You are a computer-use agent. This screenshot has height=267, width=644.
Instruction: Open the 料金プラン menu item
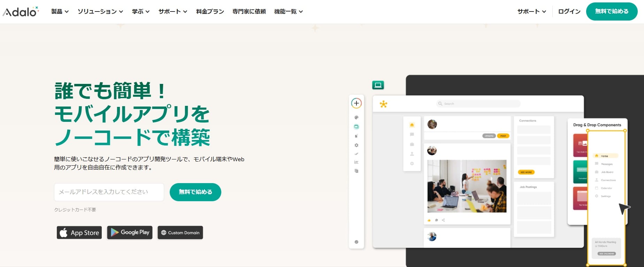(x=210, y=11)
